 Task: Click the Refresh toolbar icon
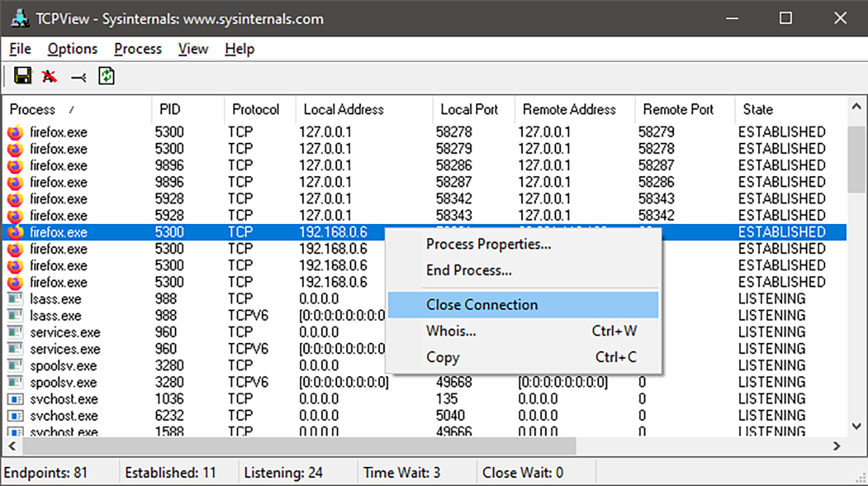click(x=107, y=76)
